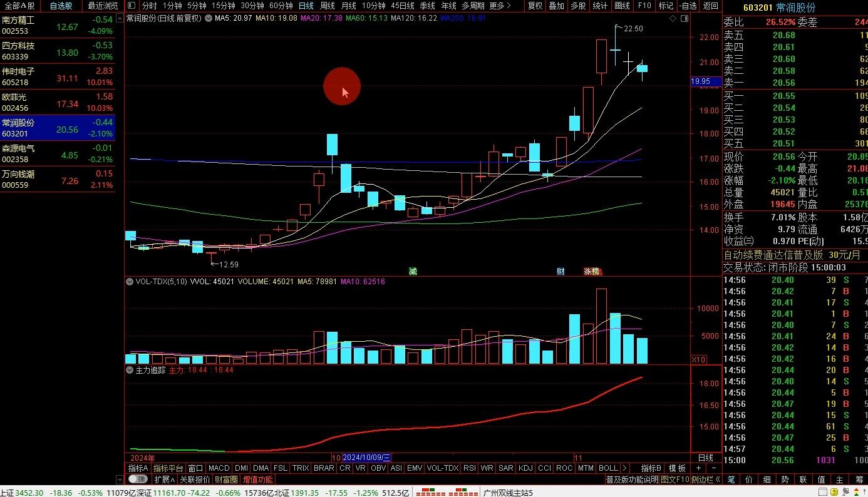Screen dimensions: 868x497
Task: Select the MACD indicator tab
Action: pyautogui.click(x=219, y=468)
